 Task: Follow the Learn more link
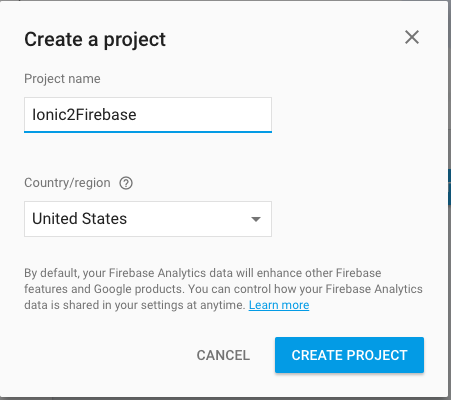[279, 305]
